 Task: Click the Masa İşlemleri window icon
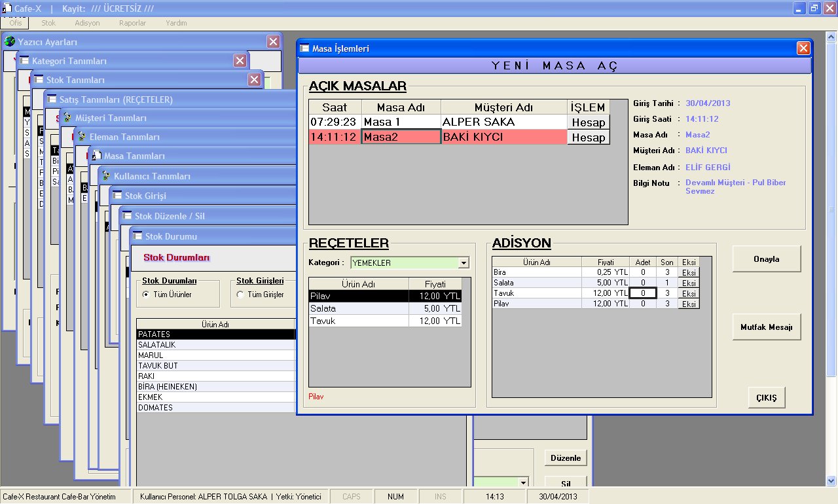click(304, 48)
